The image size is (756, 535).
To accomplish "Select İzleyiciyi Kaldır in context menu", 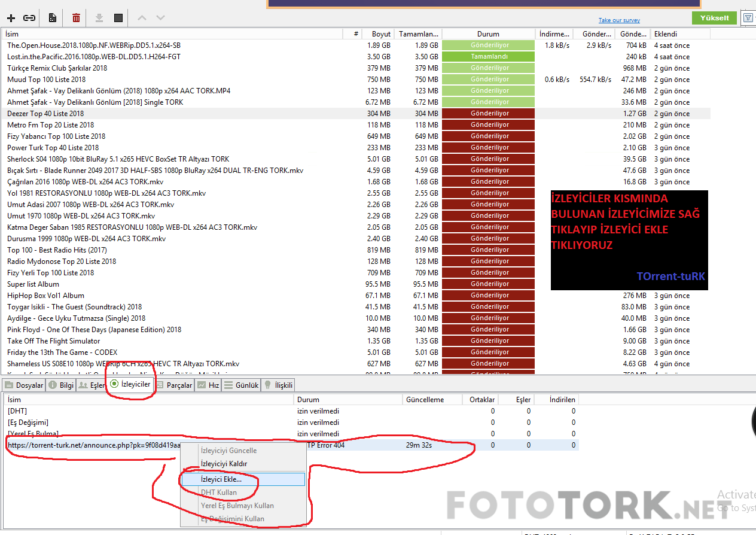I will pos(224,464).
